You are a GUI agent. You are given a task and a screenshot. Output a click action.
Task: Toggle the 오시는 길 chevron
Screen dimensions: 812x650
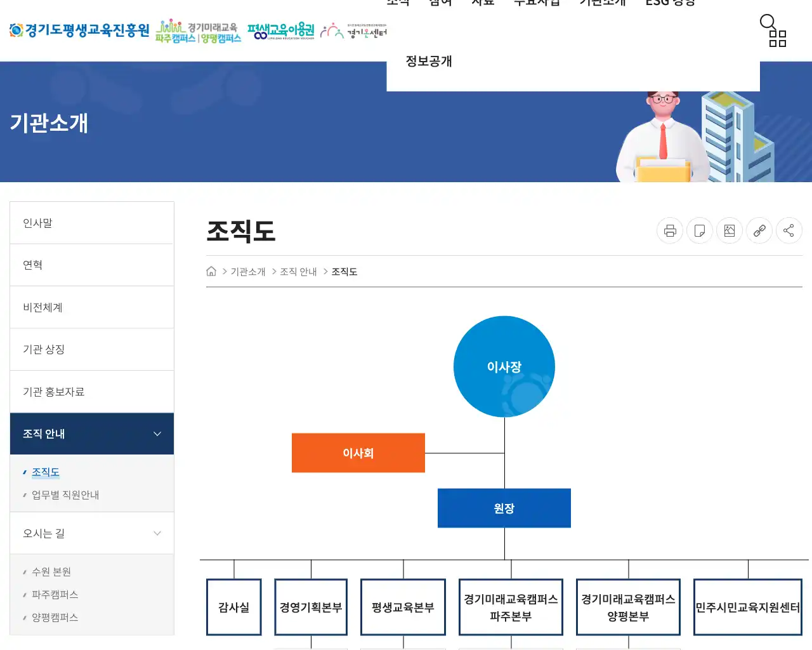(157, 533)
